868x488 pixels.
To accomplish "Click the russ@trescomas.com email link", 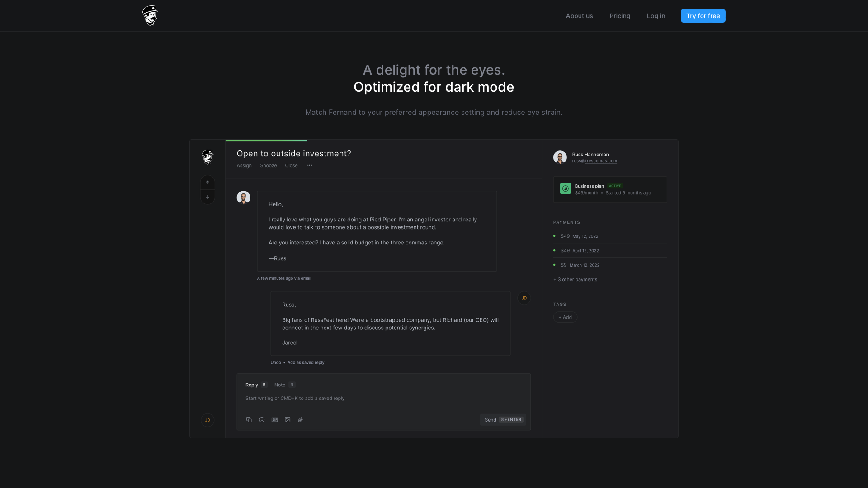I will click(594, 161).
